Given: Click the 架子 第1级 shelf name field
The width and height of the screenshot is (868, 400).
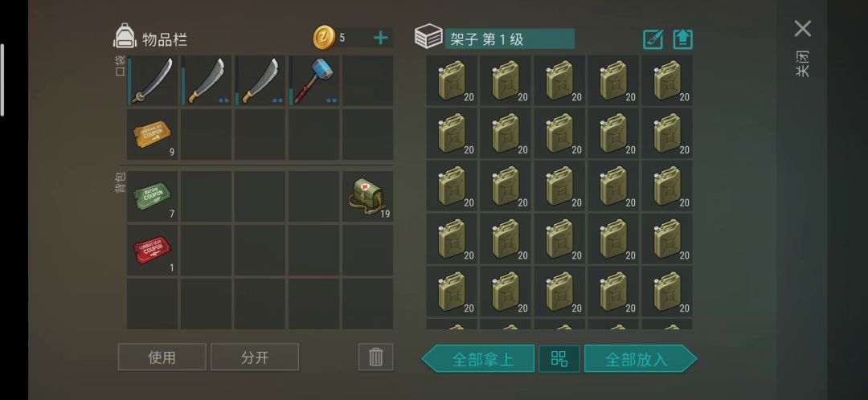Looking at the screenshot, I should [x=510, y=39].
